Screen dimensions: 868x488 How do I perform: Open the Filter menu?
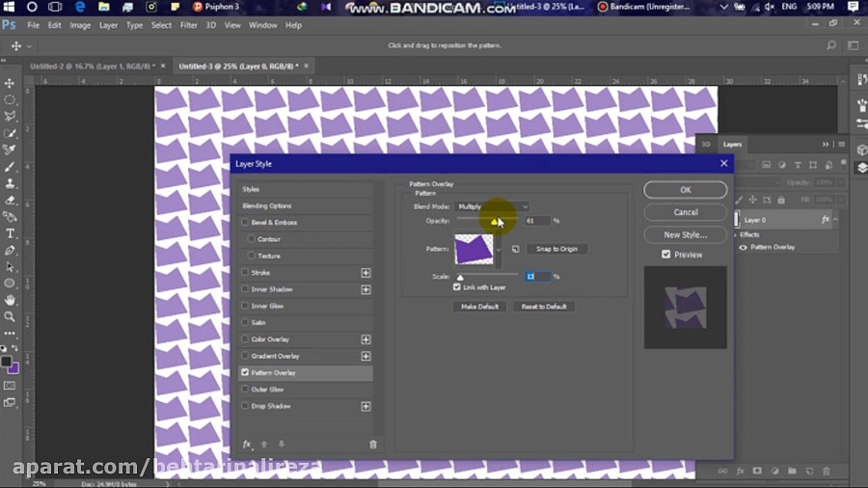188,25
